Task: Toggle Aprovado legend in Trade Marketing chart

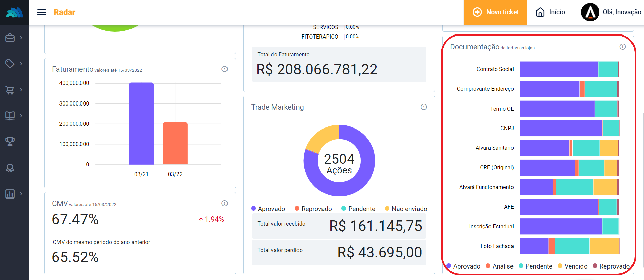Action: [x=268, y=209]
